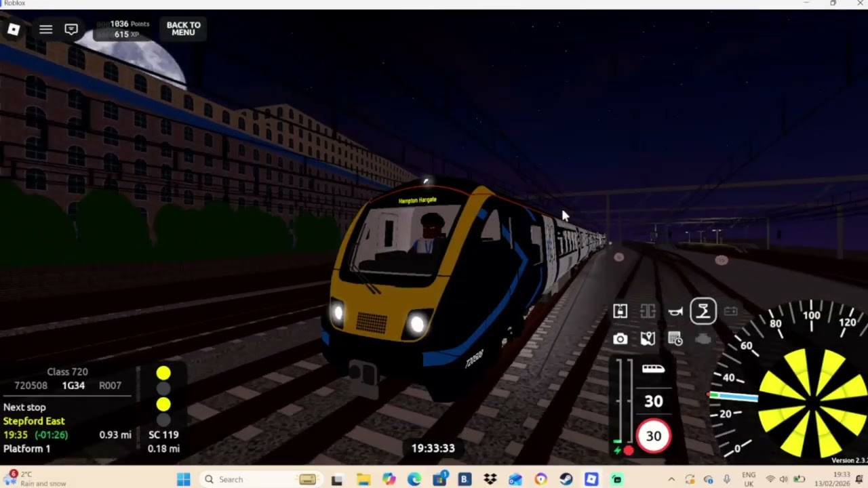This screenshot has height=488, width=868.
Task: Open the chat window icon
Action: (71, 29)
